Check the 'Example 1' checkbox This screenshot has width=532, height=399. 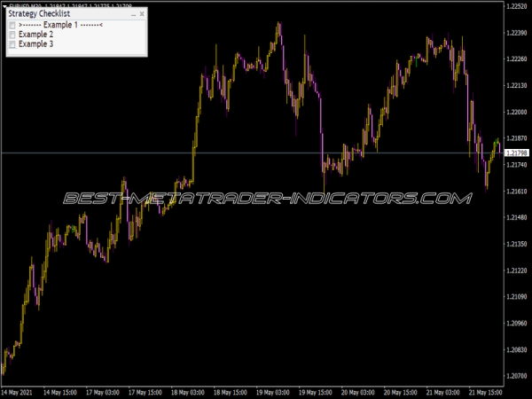click(x=12, y=25)
